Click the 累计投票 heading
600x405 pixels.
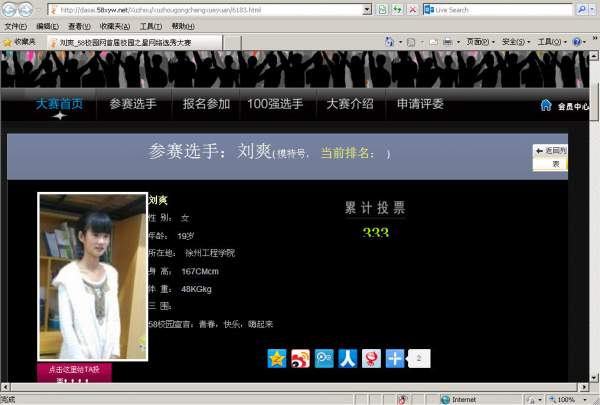375,208
